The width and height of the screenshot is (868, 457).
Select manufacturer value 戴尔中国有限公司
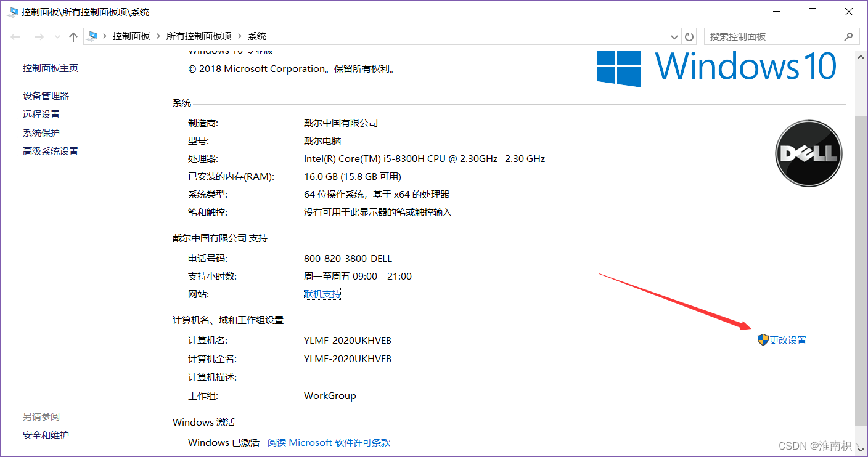click(x=341, y=123)
